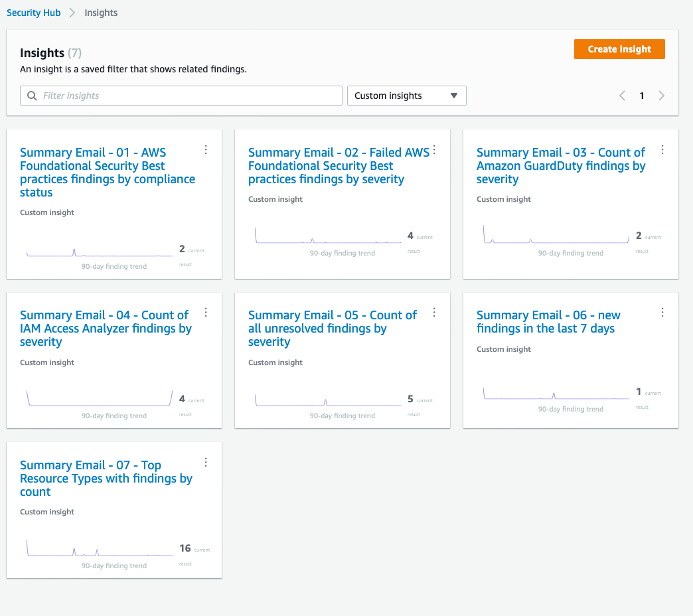This screenshot has width=693, height=616.
Task: Open the Custom insights filter dropdown
Action: [x=406, y=96]
